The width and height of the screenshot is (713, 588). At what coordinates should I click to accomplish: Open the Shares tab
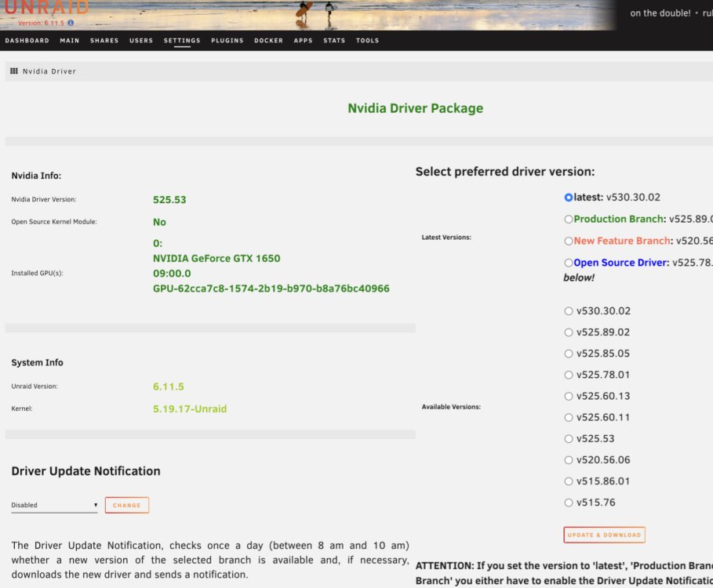(104, 41)
